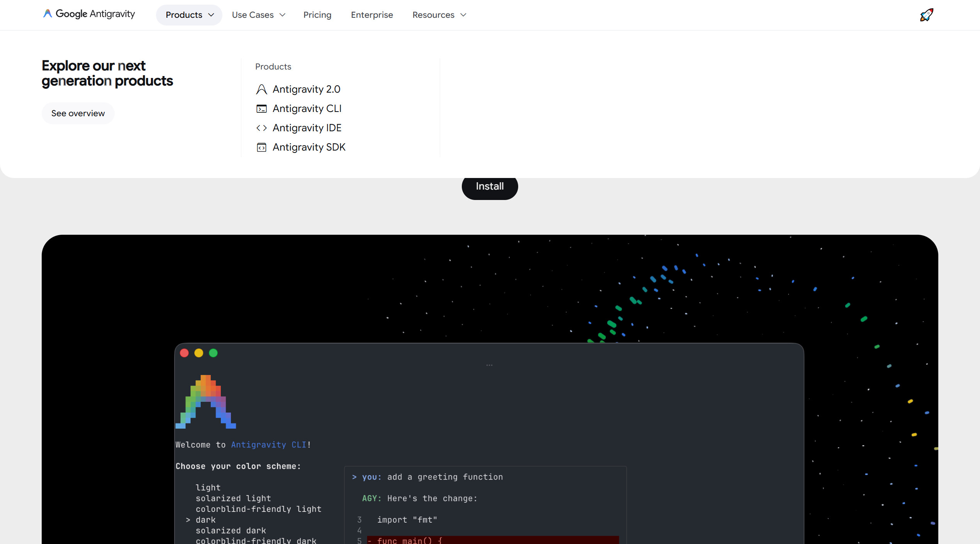Viewport: 980px width, 544px height.
Task: Collapse the Products dropdown chevron
Action: [211, 15]
